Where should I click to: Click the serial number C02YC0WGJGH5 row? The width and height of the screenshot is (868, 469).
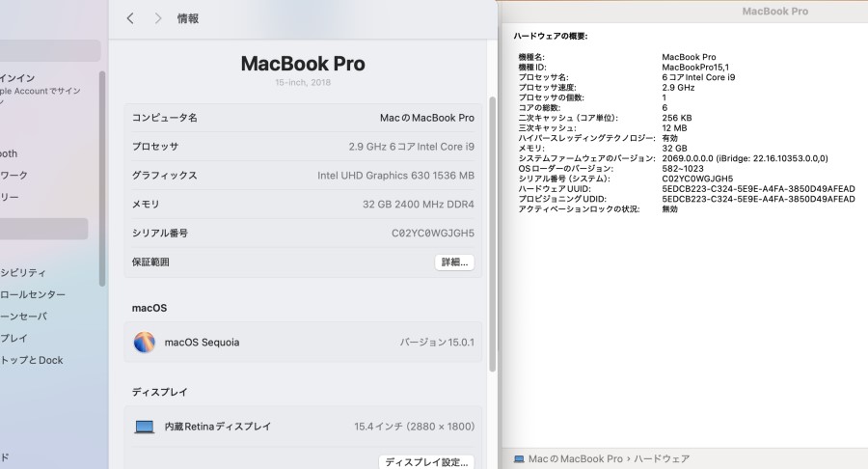pyautogui.click(x=303, y=234)
